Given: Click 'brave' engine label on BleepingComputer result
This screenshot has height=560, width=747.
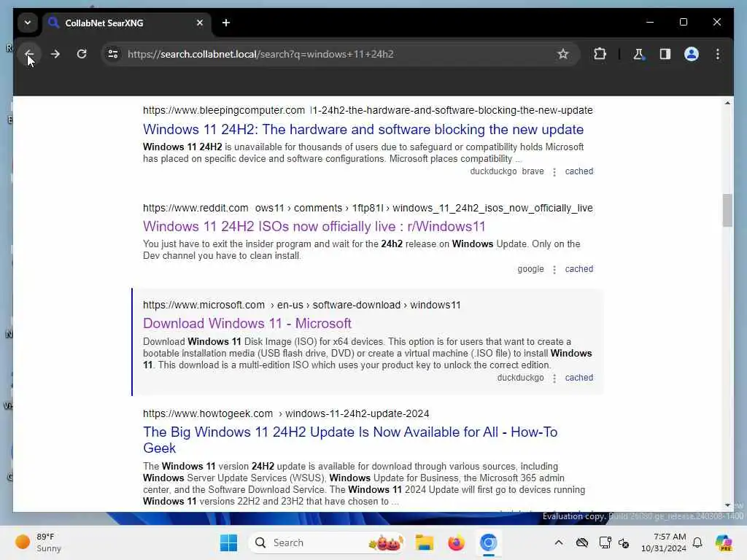Looking at the screenshot, I should pyautogui.click(x=533, y=171).
